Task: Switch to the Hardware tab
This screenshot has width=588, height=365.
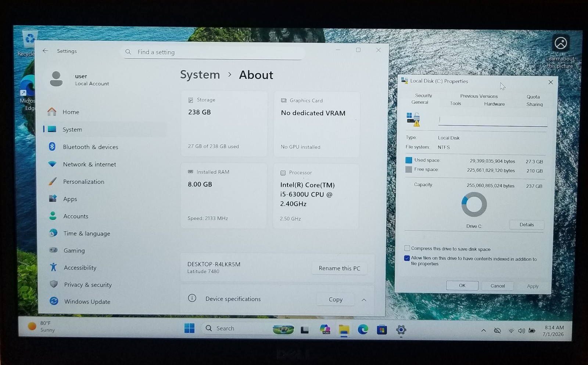Action: pyautogui.click(x=494, y=104)
